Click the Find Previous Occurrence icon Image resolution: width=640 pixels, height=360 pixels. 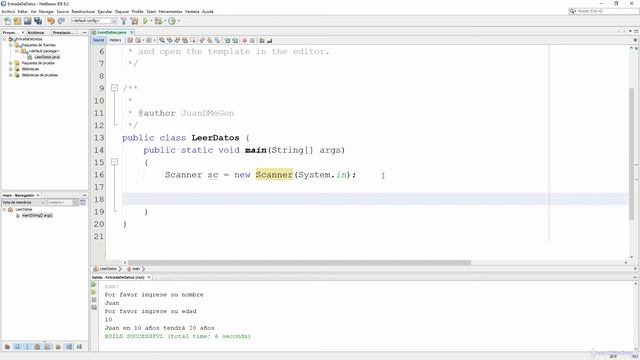(169, 40)
